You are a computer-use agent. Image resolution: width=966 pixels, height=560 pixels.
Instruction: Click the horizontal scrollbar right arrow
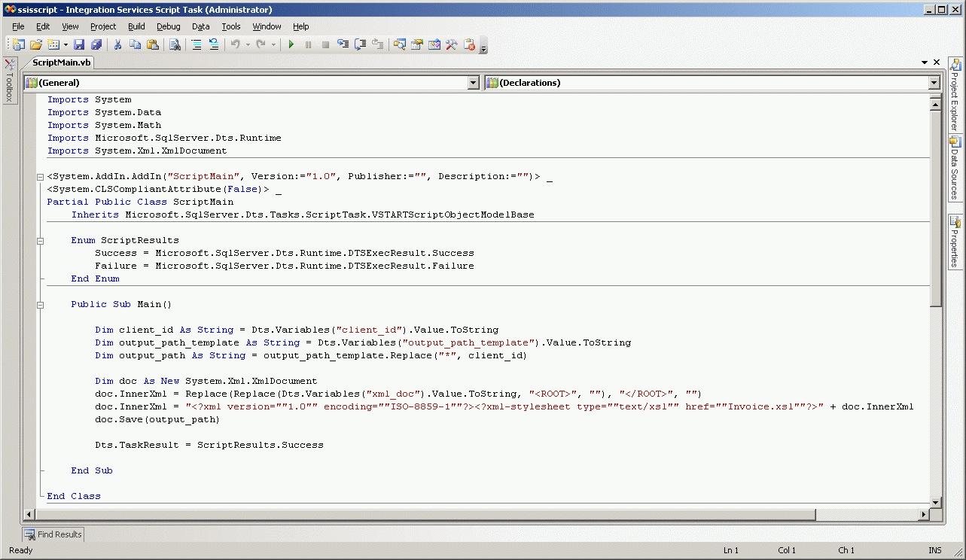(922, 515)
